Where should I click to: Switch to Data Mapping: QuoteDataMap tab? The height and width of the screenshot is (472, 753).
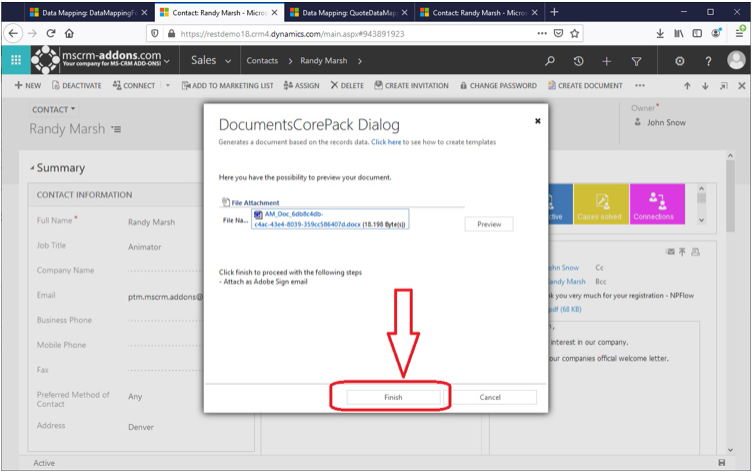click(x=349, y=12)
